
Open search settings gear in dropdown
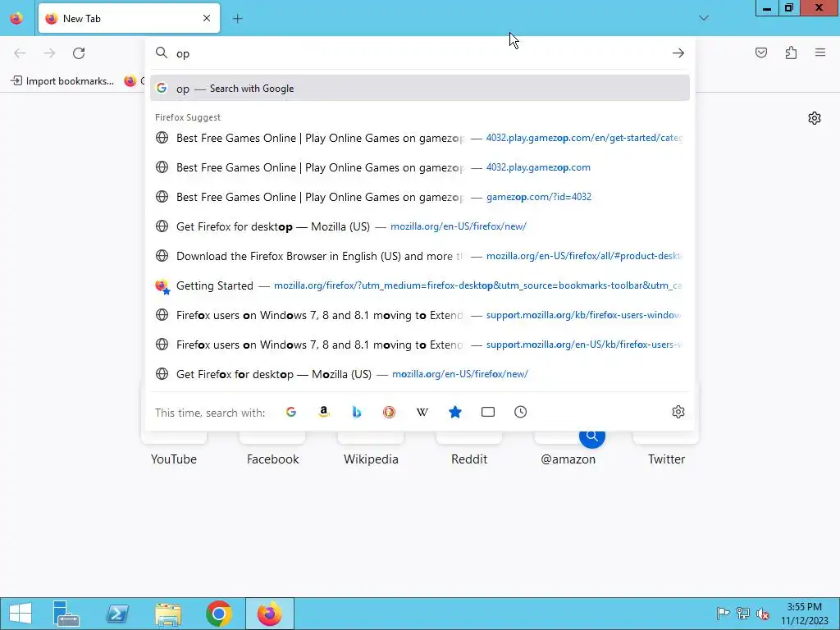point(678,412)
